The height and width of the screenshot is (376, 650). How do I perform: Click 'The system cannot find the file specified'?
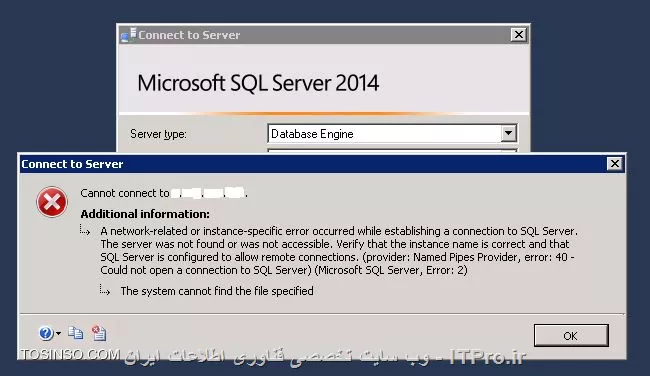pos(217,291)
